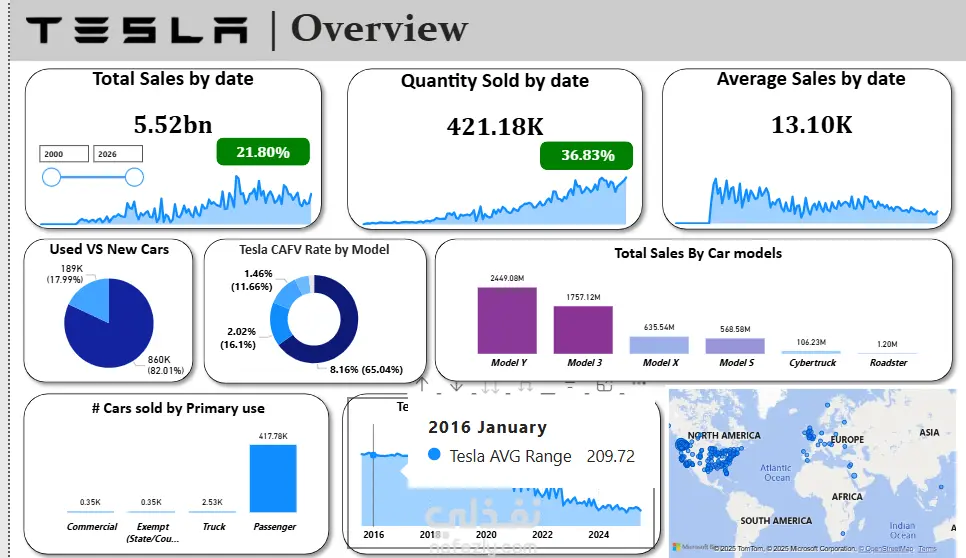Click the right handle of date slider
Viewport: 966px width, 558px height.
point(134,177)
